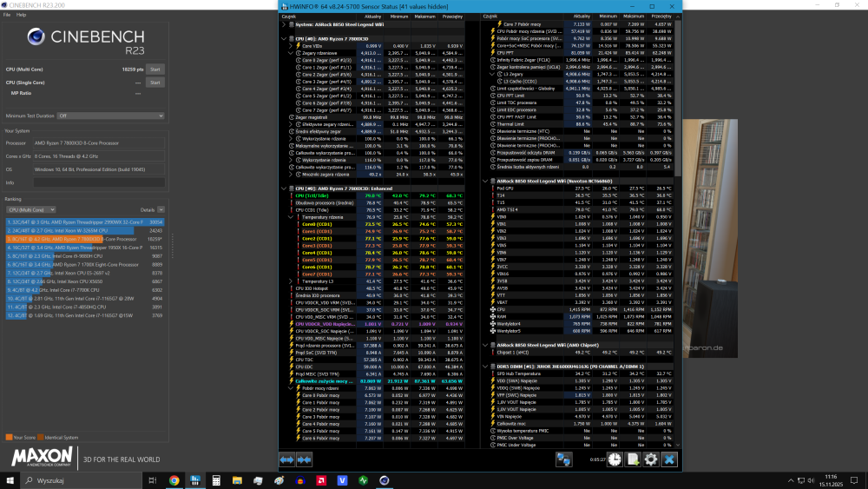Click the HWiNFO expand columns arrows icon
Viewport: 868px width, 489px height.
click(x=286, y=459)
